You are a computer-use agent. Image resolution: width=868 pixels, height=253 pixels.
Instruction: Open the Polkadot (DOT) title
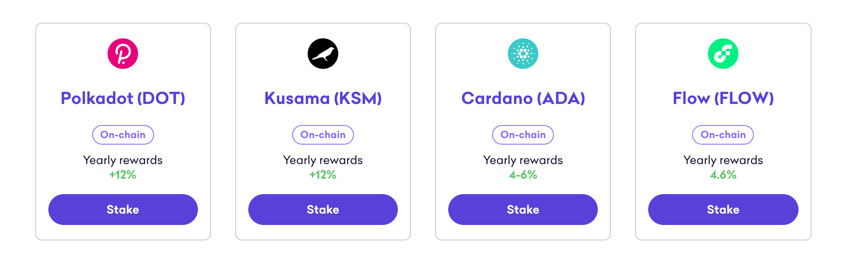123,98
